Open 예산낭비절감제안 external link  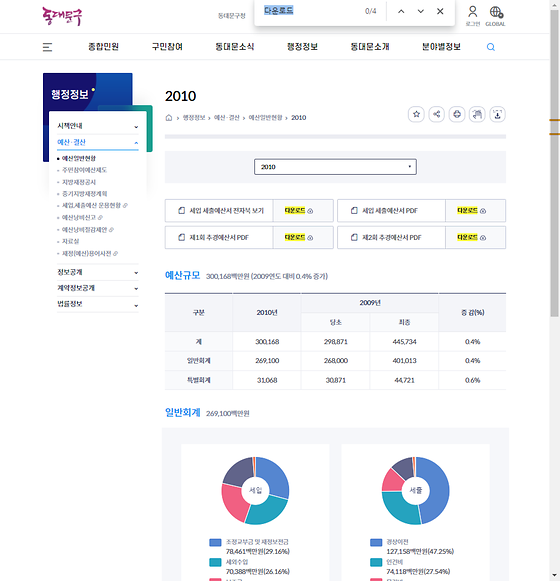pos(87,230)
